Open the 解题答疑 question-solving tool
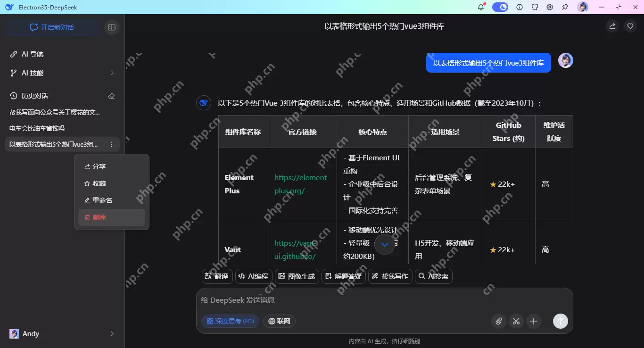This screenshot has height=348, width=644. (343, 276)
